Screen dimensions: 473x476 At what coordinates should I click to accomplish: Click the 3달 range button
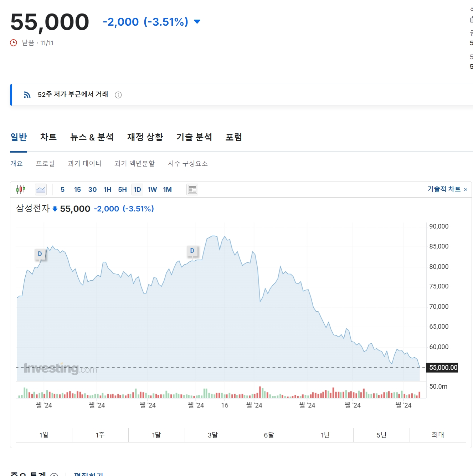[213, 435]
